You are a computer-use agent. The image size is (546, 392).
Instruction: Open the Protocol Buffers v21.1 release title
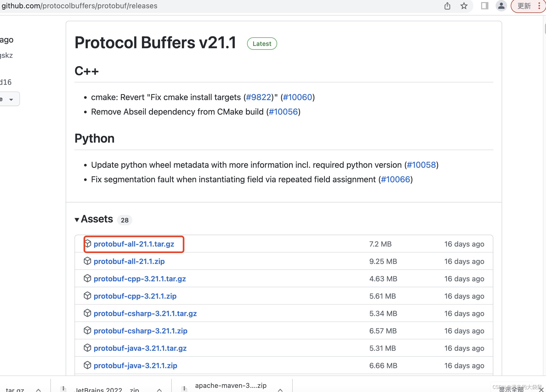(155, 43)
